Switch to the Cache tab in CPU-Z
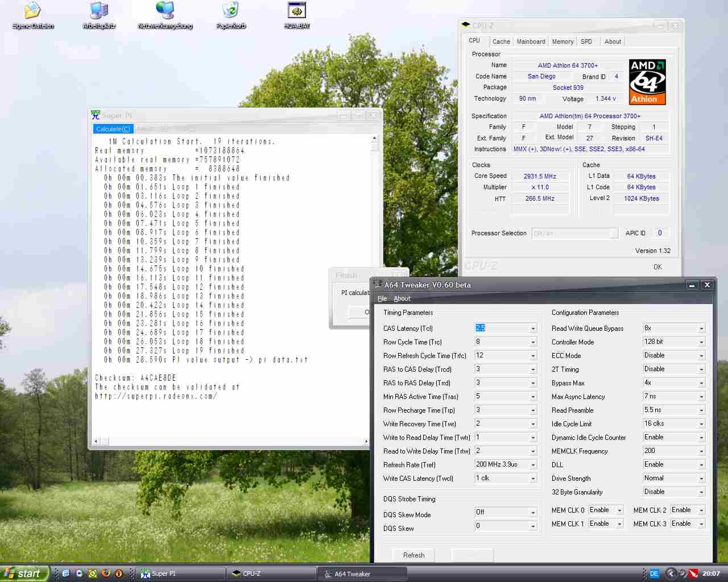The image size is (728, 582). pos(501,41)
